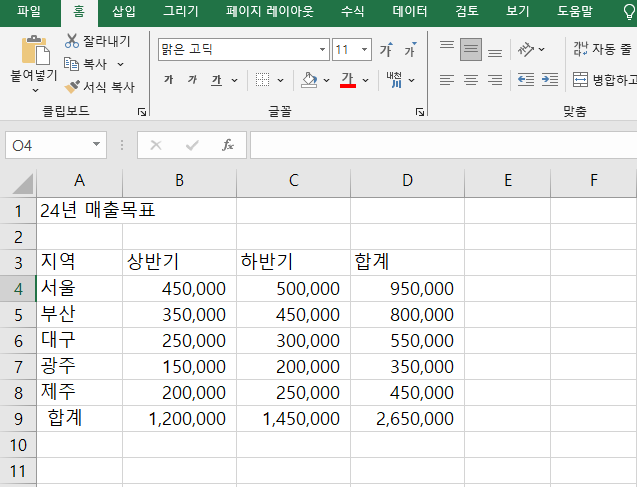Open font size 11 dropdown
637x487 pixels.
(x=364, y=50)
